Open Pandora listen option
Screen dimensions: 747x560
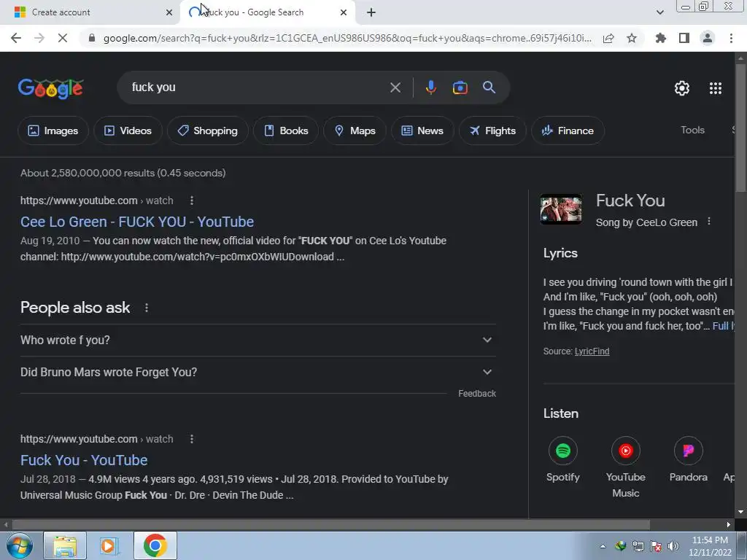click(x=688, y=459)
